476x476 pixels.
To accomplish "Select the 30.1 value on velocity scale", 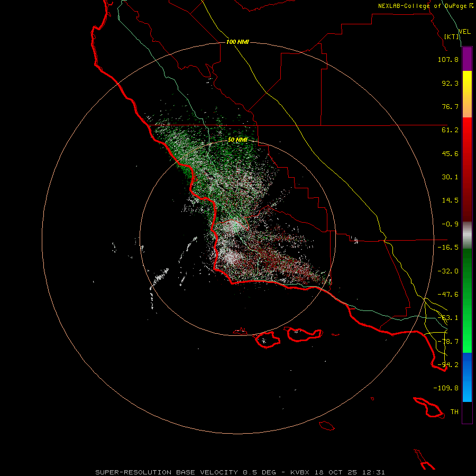I will 450,177.
